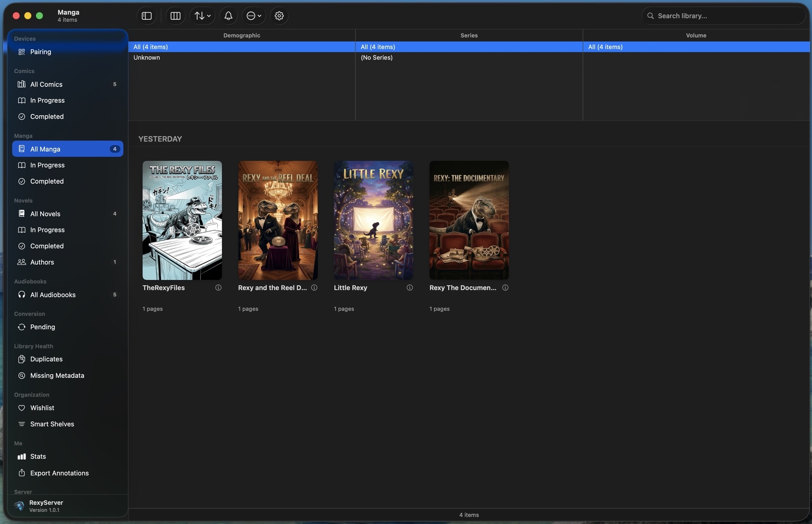Open Rexy: The Documentary cover thumbnail

(469, 220)
